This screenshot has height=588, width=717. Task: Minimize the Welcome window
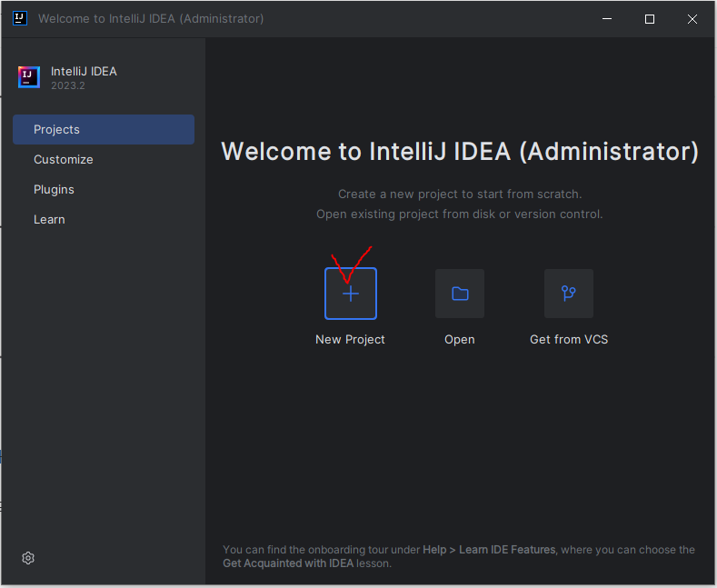[607, 19]
